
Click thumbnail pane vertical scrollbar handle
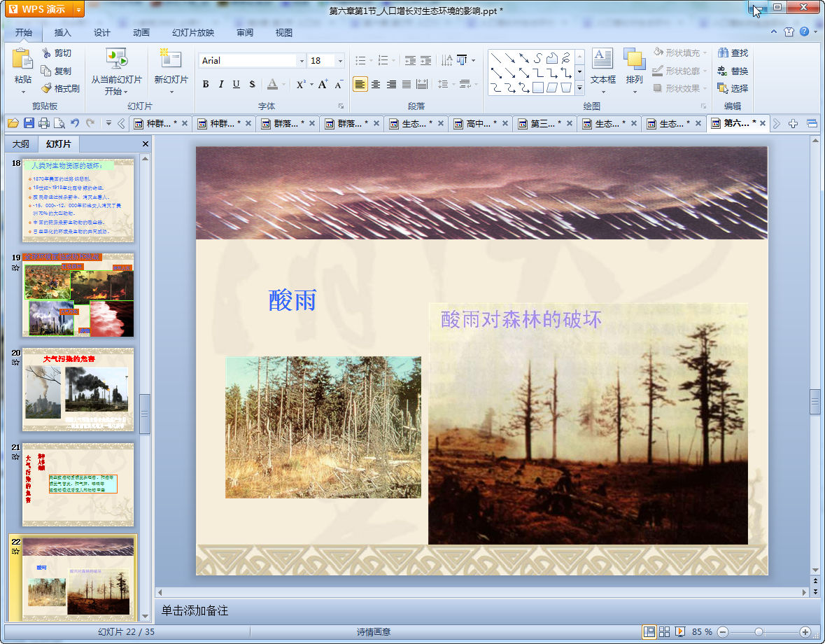tap(145, 414)
